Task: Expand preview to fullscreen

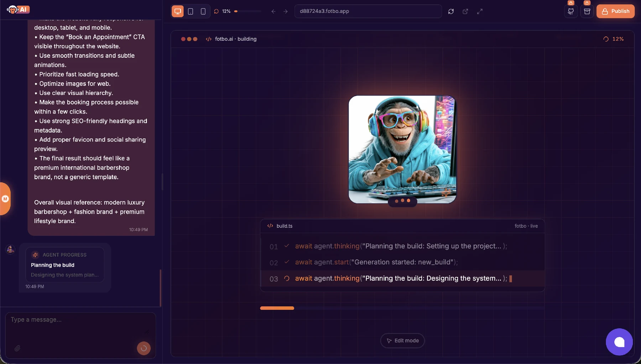Action: 480,11
